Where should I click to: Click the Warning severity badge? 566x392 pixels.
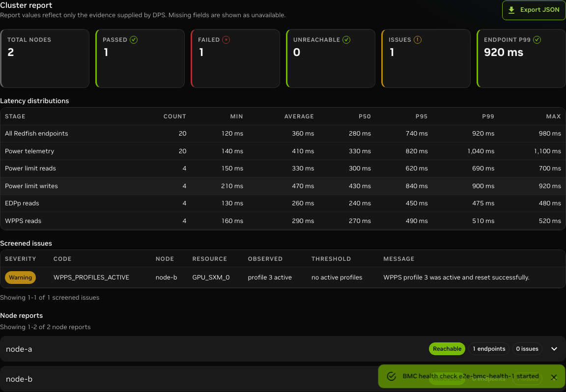[20, 278]
